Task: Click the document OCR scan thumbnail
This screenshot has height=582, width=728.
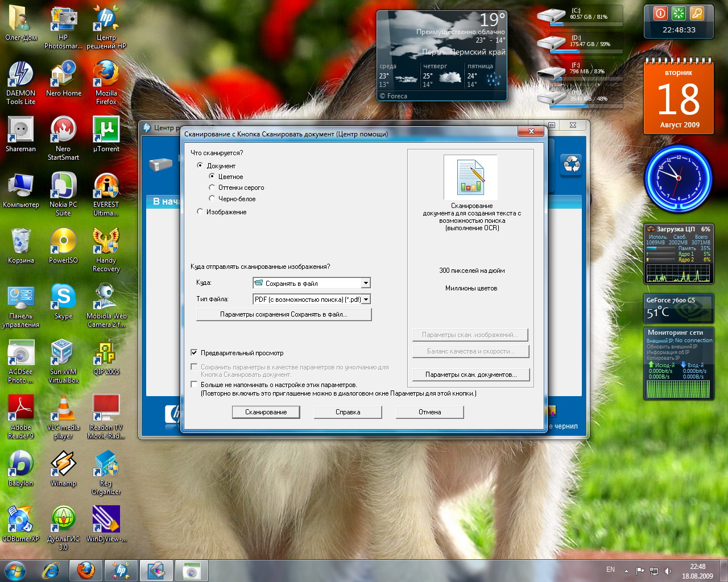Action: pyautogui.click(x=471, y=177)
